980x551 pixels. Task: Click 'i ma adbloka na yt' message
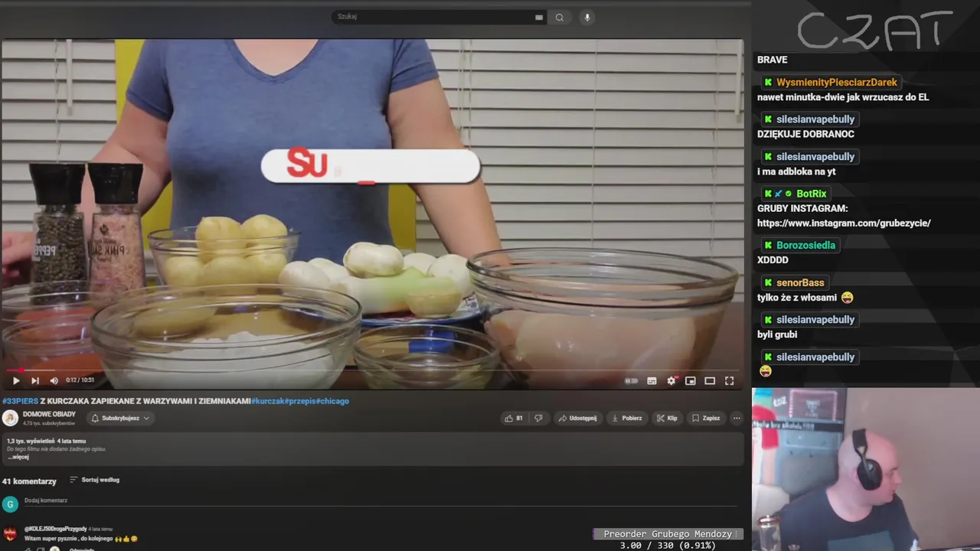tap(796, 172)
